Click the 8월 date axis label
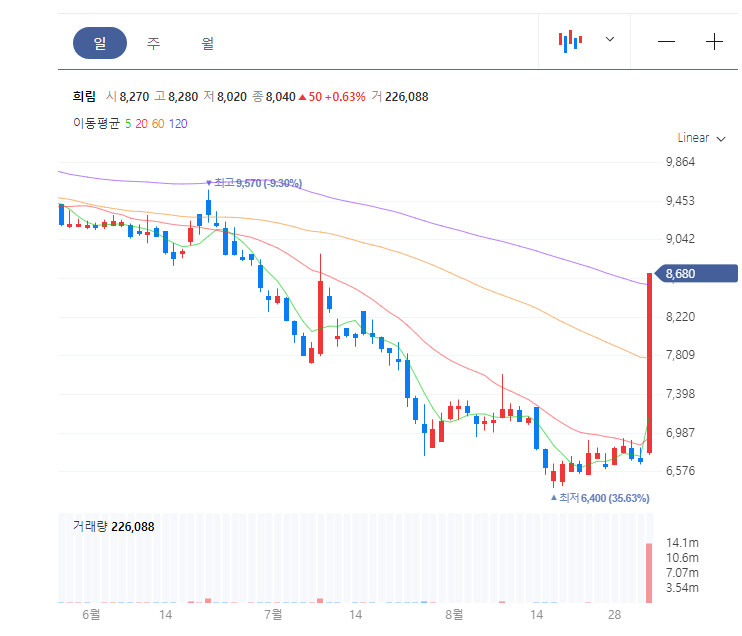Screen dimensions: 742x636 pos(454,615)
